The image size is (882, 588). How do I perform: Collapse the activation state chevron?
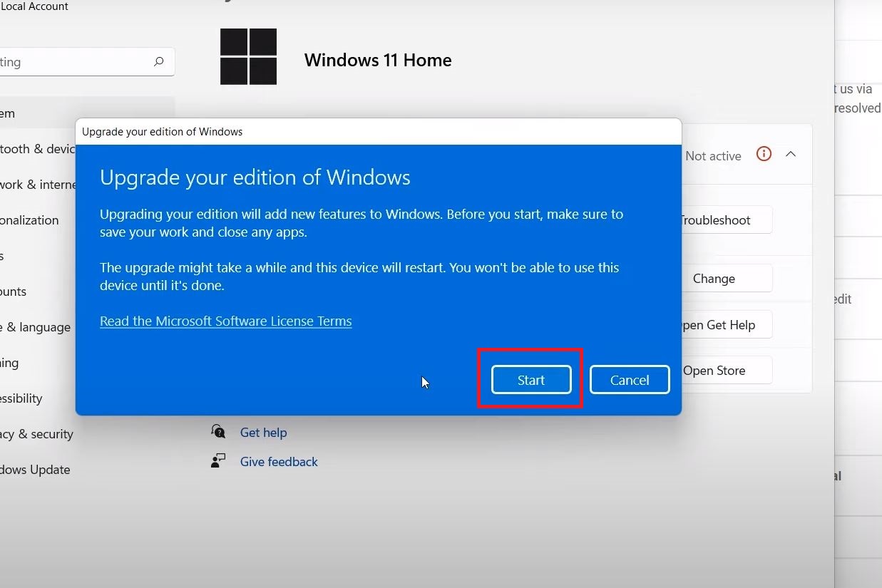pyautogui.click(x=791, y=155)
